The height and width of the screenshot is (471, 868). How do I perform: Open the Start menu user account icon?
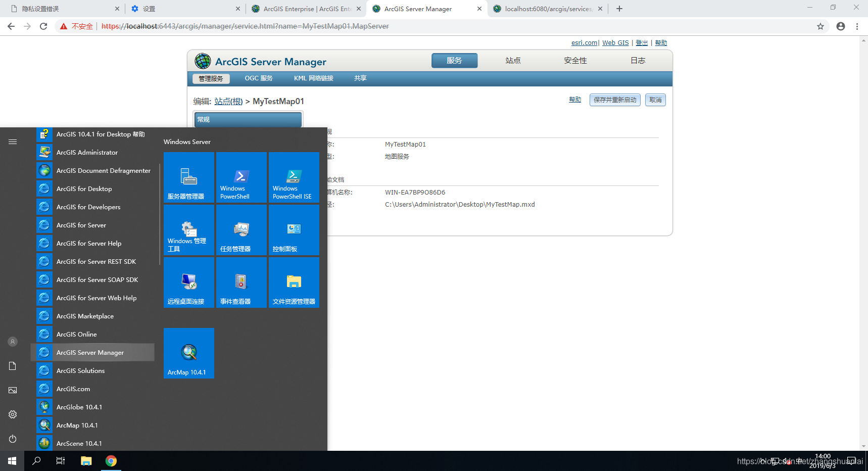pyautogui.click(x=13, y=342)
